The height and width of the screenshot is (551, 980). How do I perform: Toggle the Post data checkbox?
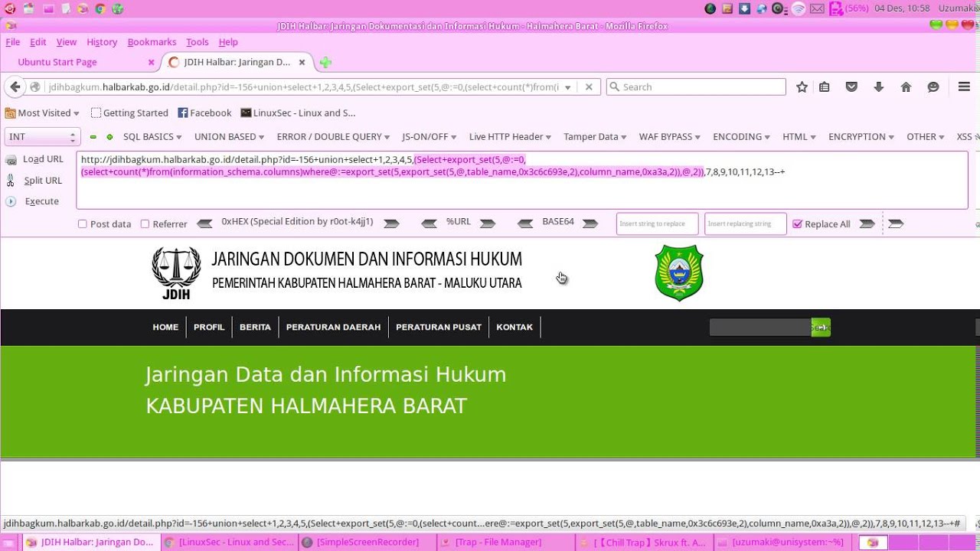tap(83, 224)
